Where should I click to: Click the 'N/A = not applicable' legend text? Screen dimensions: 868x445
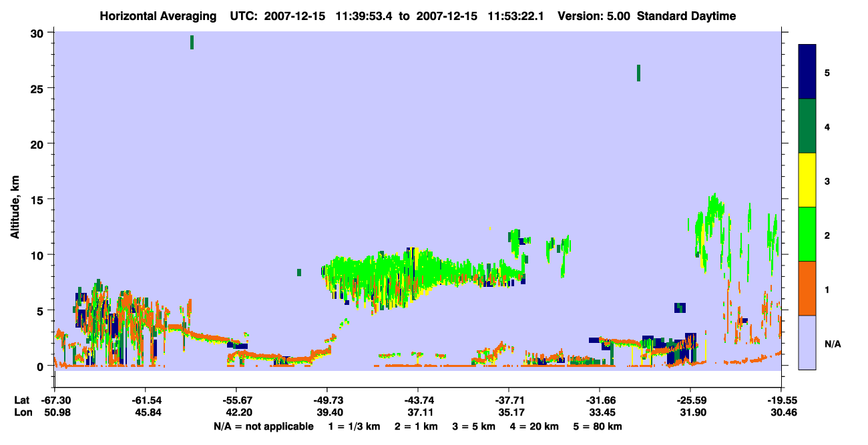[263, 426]
